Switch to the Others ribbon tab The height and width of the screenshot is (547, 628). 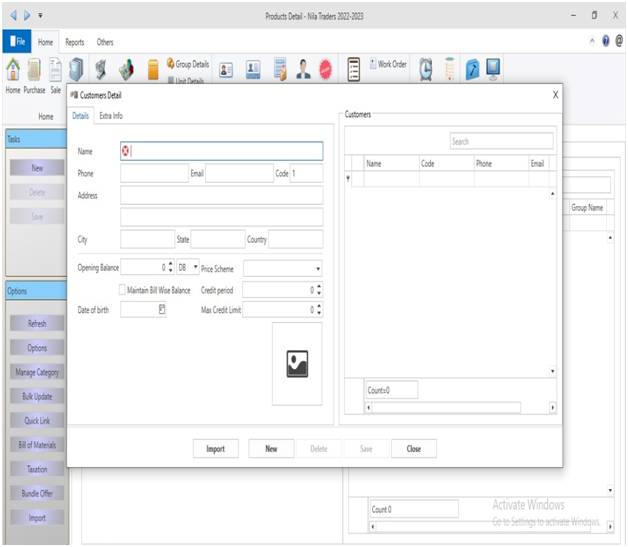pos(105,42)
